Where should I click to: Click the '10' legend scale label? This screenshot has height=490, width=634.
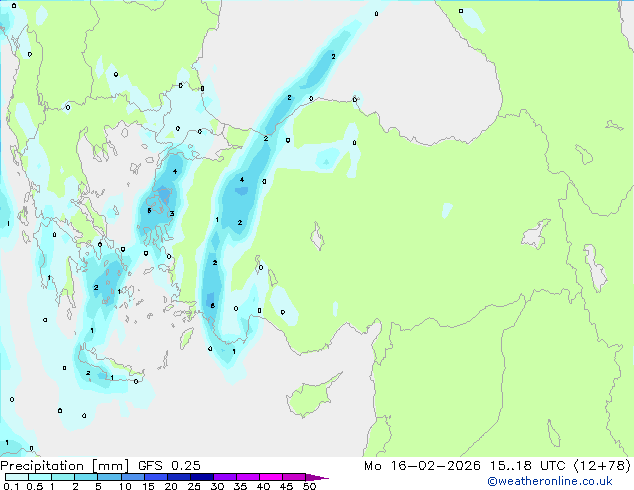[125, 486]
